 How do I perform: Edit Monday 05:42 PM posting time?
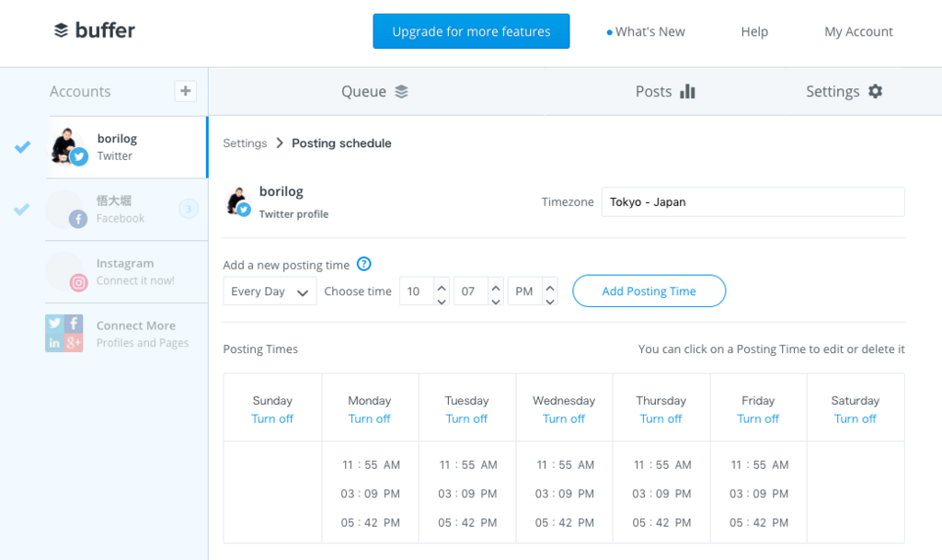370,522
